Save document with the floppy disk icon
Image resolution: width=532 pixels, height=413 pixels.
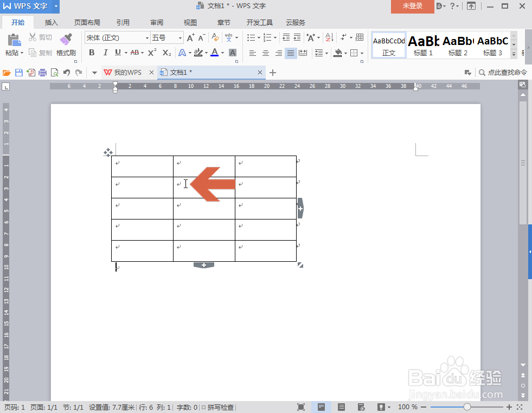click(19, 73)
